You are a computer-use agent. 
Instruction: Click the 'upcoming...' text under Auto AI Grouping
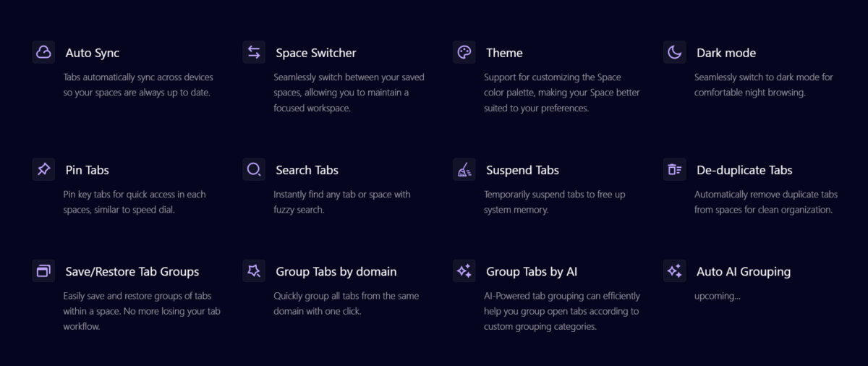[718, 296]
